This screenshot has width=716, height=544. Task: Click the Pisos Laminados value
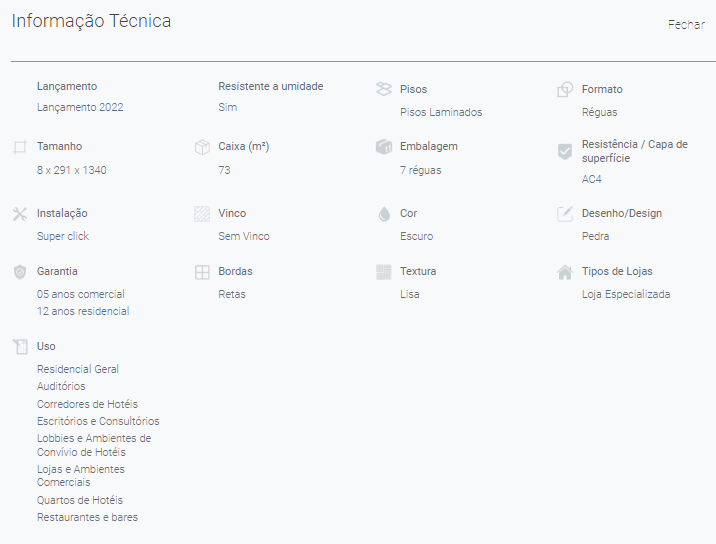(x=441, y=112)
